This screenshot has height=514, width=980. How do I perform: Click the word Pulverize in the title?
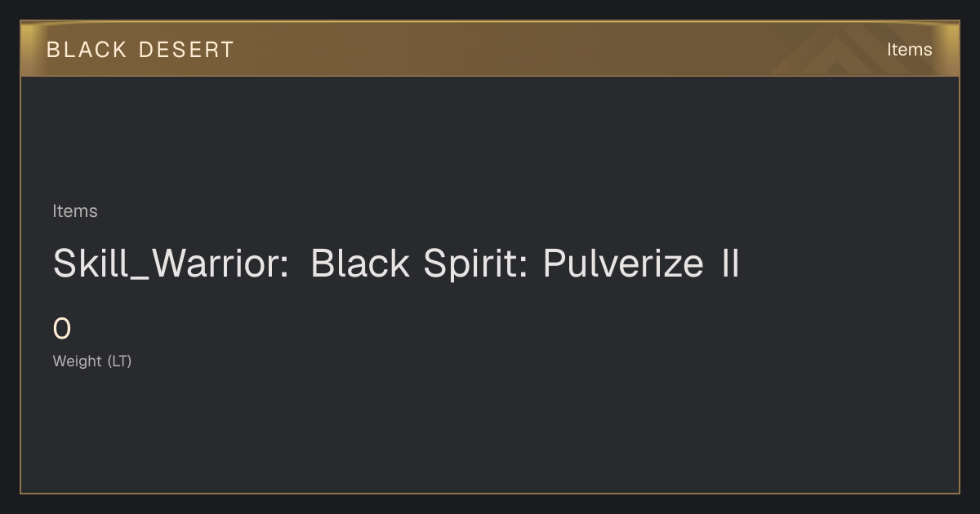pos(622,264)
